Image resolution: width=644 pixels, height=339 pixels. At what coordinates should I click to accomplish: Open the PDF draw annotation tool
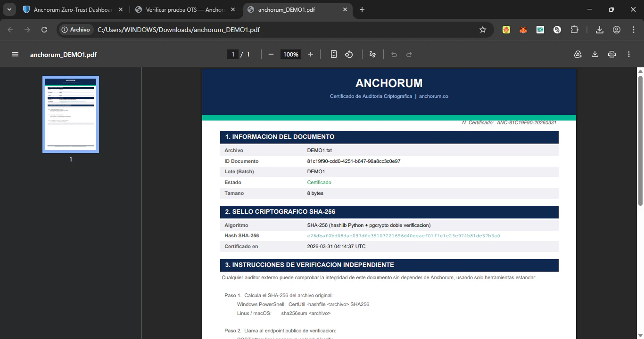click(372, 54)
